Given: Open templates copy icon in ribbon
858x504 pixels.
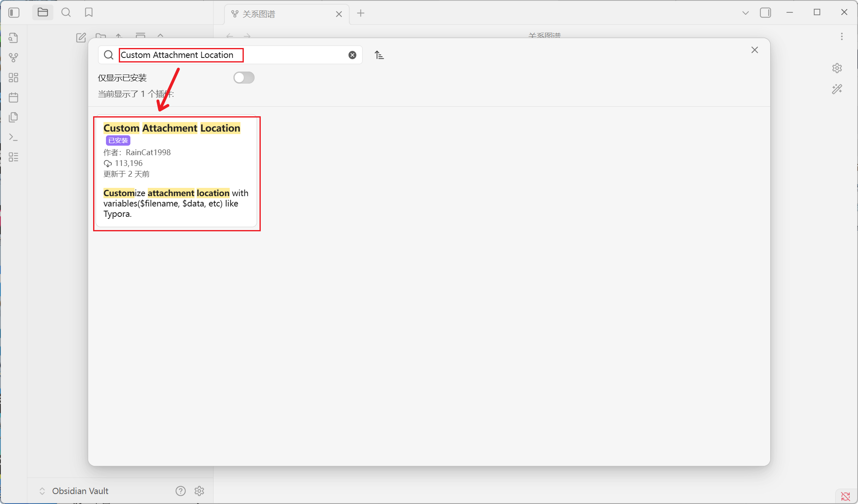Looking at the screenshot, I should point(13,117).
